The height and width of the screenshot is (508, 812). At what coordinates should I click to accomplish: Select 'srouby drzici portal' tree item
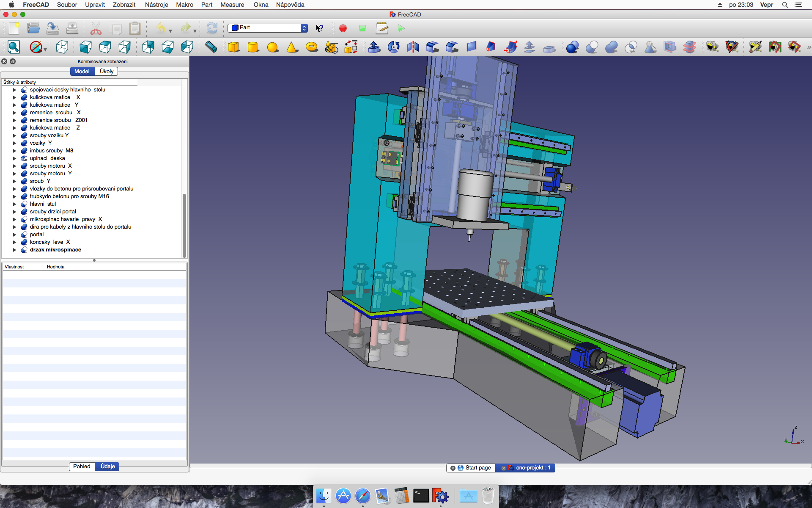[53, 212]
